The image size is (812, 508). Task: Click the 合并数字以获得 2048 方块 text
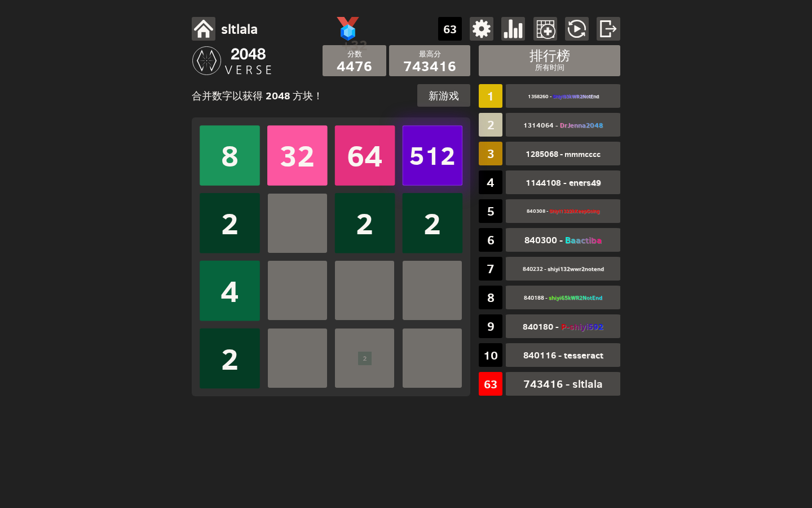click(257, 96)
